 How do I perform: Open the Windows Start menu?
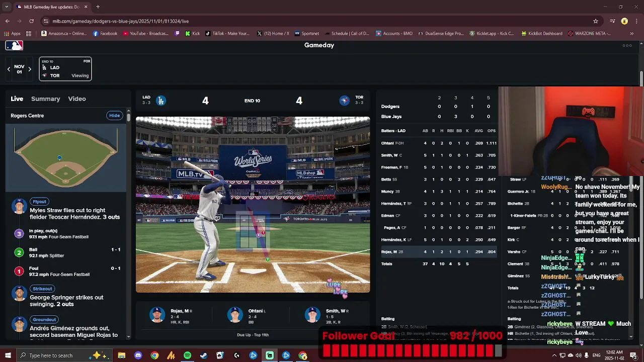coord(8,355)
